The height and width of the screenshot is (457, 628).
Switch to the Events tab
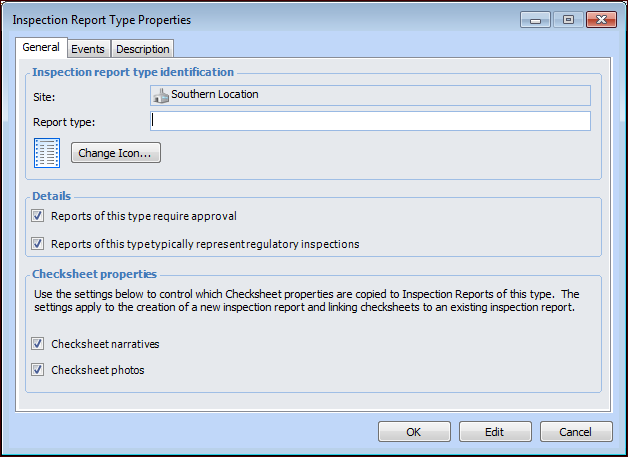(88, 49)
